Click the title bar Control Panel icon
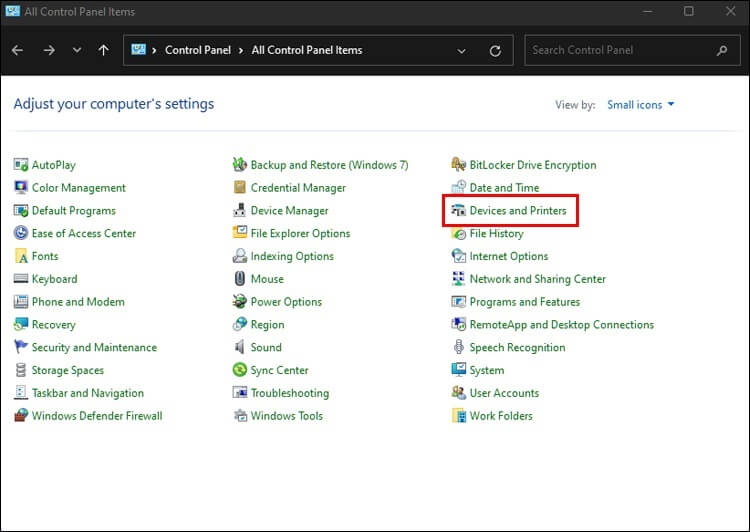 pyautogui.click(x=12, y=11)
